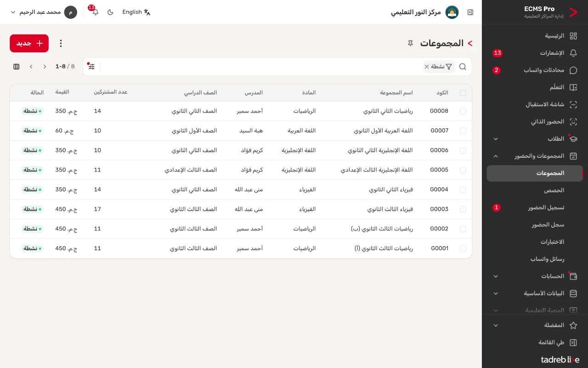The width and height of the screenshot is (588, 368).
Task: Open الحصص sidebar item
Action: (535, 190)
